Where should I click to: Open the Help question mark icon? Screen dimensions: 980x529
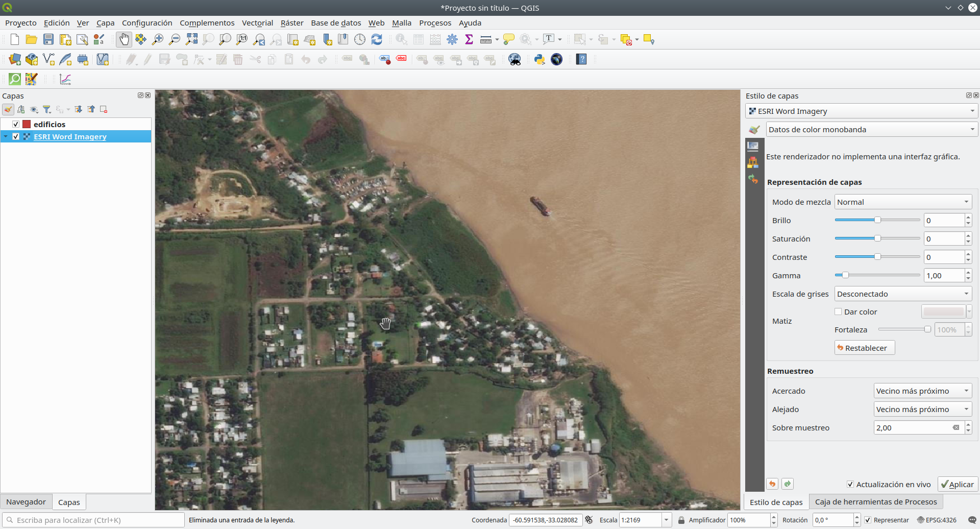click(x=581, y=59)
